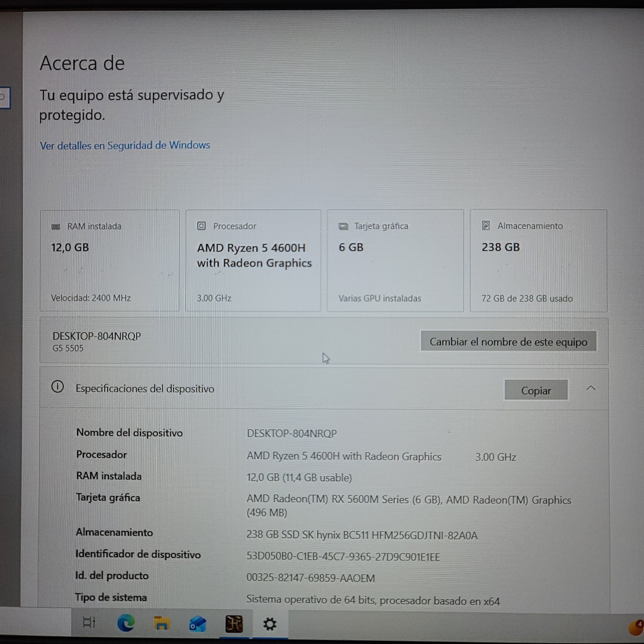Screen dimensions: 644x644
Task: Click Especificaciones del dispositivo section title
Action: click(145, 388)
